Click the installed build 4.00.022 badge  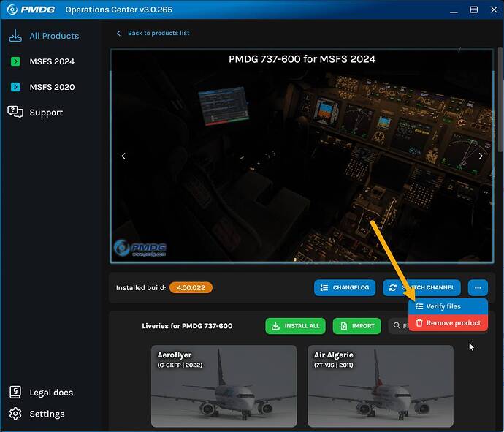[x=191, y=287]
